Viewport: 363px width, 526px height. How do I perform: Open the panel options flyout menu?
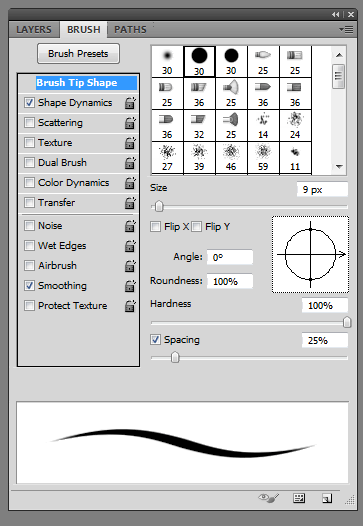346,30
